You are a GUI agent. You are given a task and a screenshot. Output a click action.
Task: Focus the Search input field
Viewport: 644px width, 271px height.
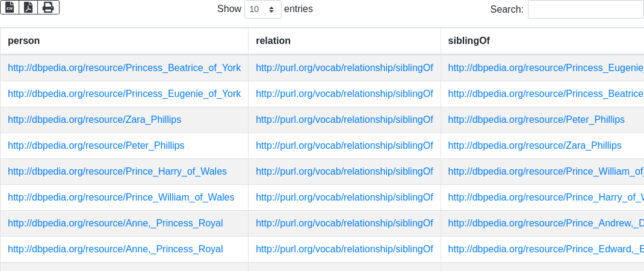point(585,10)
